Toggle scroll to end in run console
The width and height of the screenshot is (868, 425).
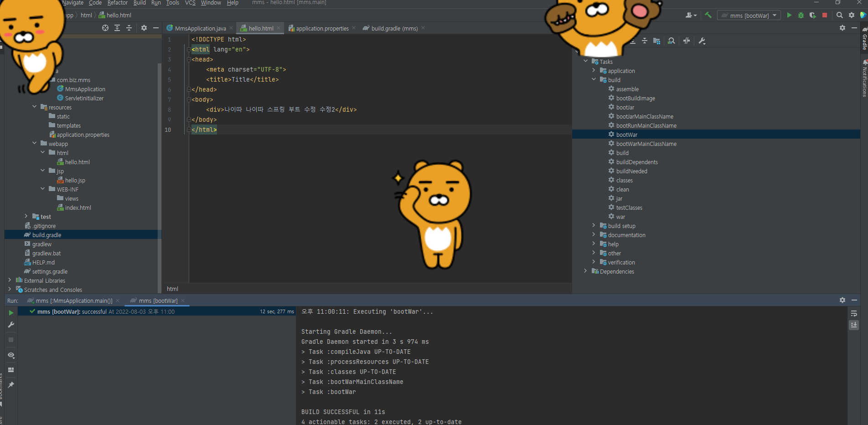point(854,325)
